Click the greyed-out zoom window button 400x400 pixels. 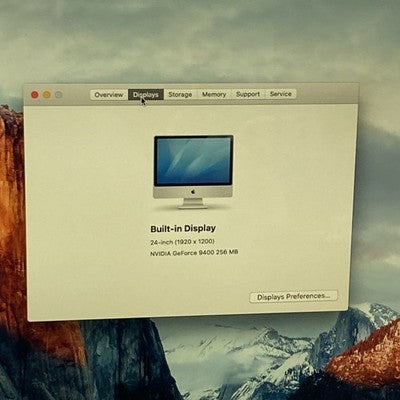click(59, 95)
